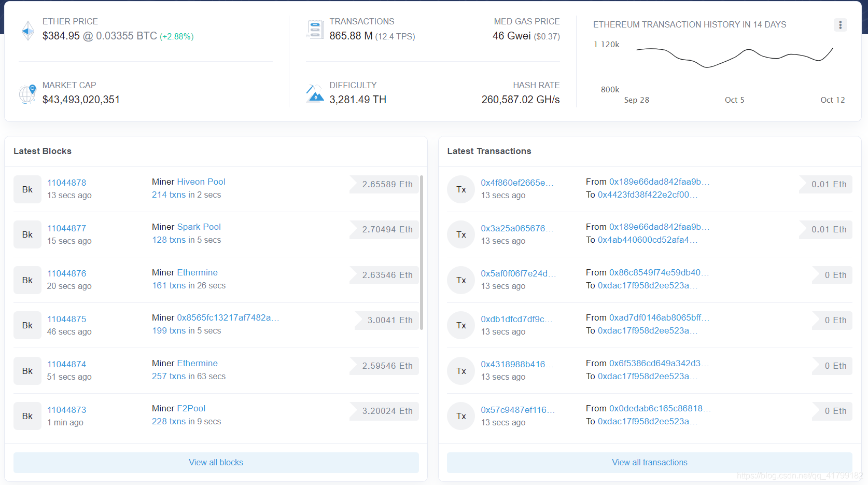
Task: Open transaction 0x5af0f06f7e24d
Action: pyautogui.click(x=518, y=273)
